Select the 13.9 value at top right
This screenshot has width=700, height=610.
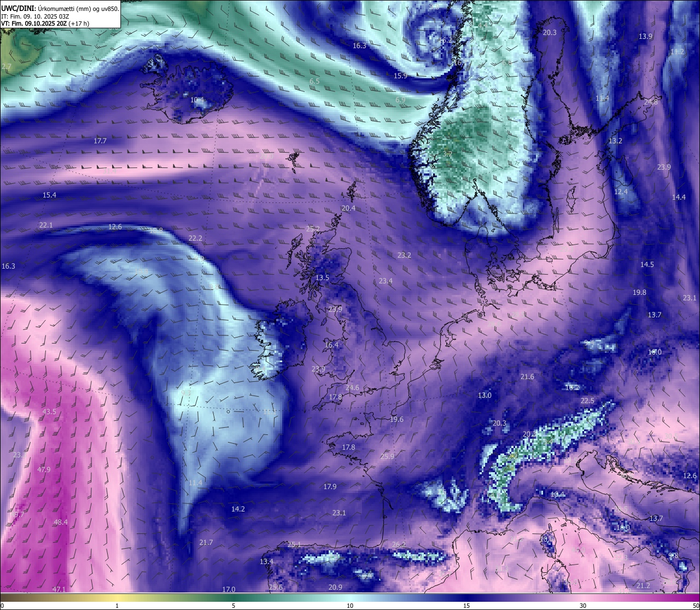pyautogui.click(x=645, y=36)
